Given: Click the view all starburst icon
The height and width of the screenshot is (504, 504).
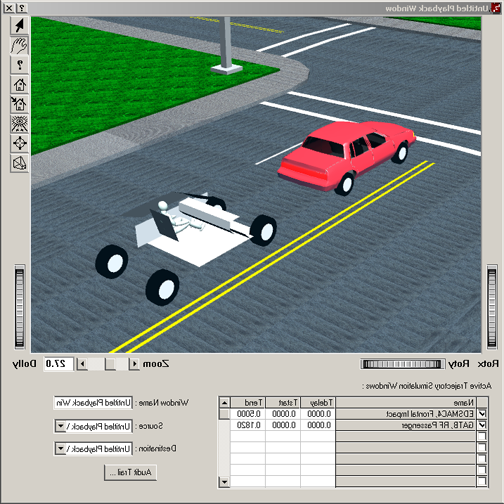Looking at the screenshot, I should click(x=19, y=124).
